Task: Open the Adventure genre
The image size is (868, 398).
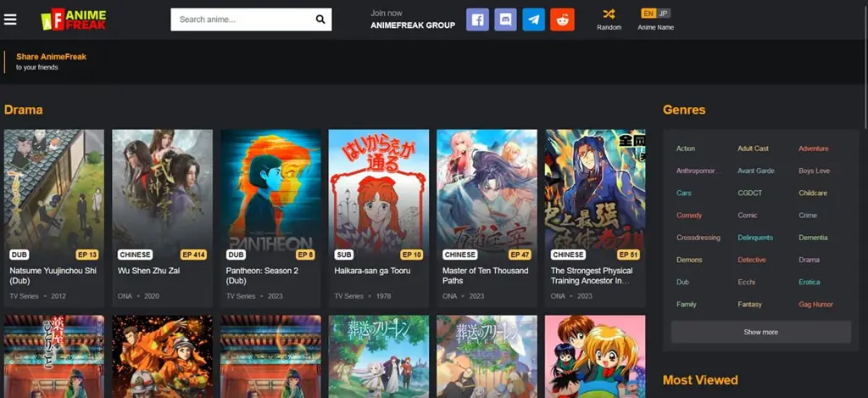Action: click(813, 149)
